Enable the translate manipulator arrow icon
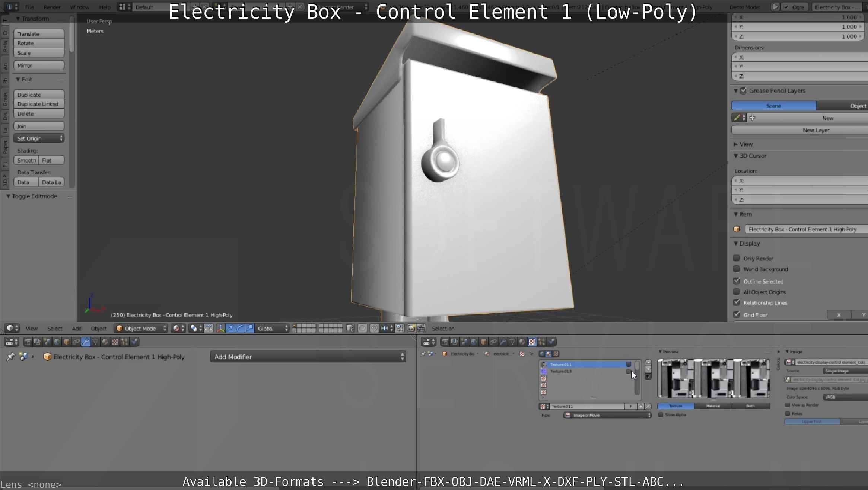Image resolution: width=868 pixels, height=490 pixels. pos(230,328)
